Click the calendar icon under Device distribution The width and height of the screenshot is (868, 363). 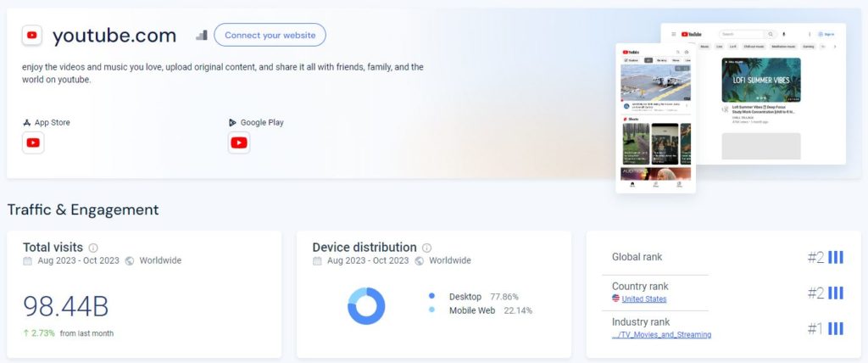click(x=317, y=260)
